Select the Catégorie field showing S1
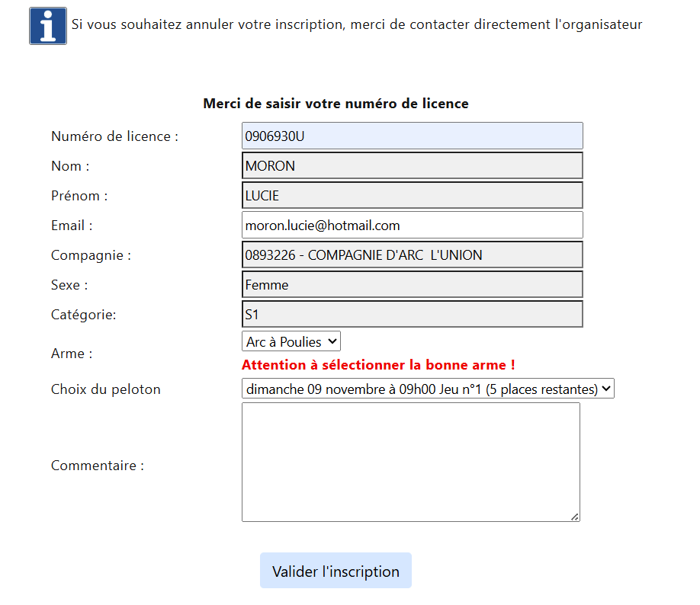 pos(412,314)
